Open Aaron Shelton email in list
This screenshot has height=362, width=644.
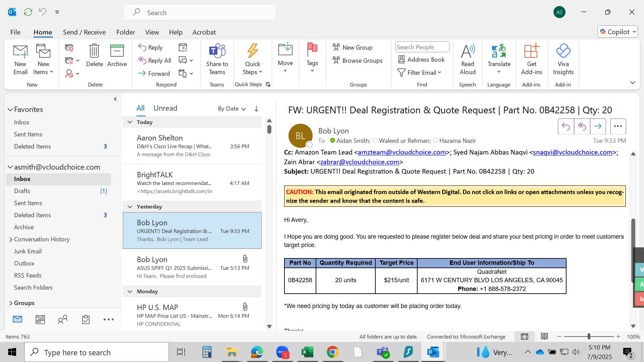[192, 146]
